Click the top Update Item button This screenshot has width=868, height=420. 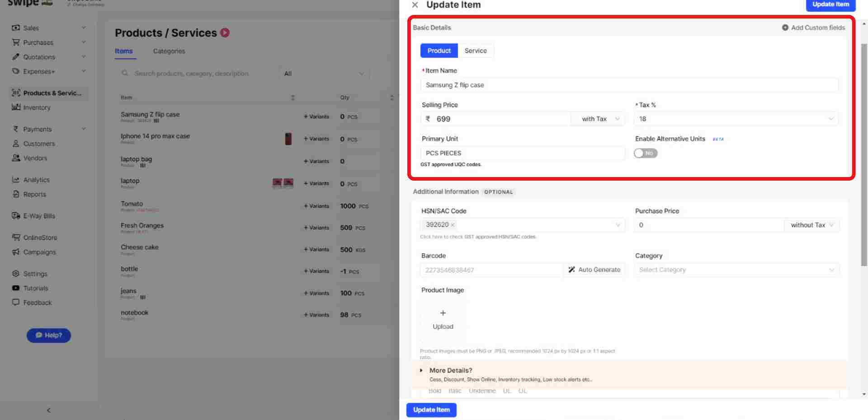(x=830, y=5)
